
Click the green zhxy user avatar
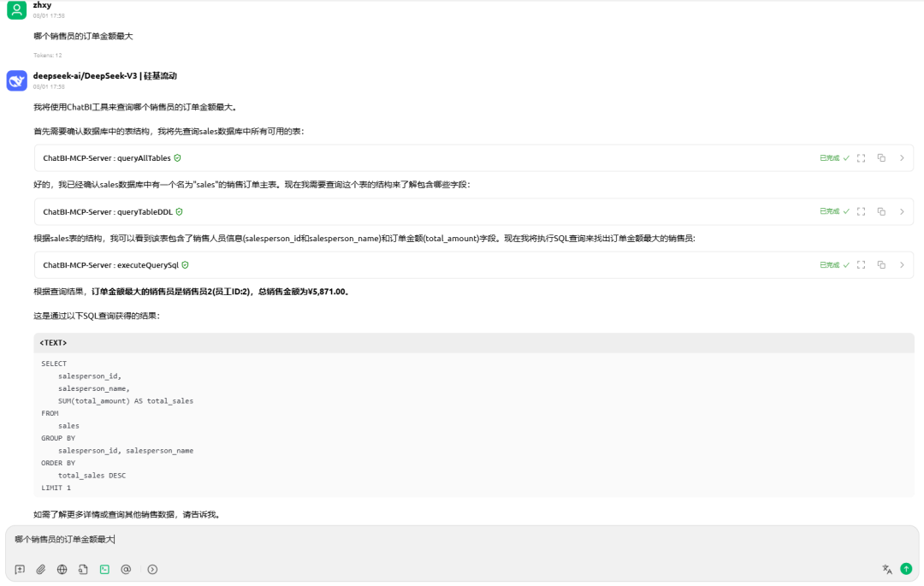pos(16,10)
